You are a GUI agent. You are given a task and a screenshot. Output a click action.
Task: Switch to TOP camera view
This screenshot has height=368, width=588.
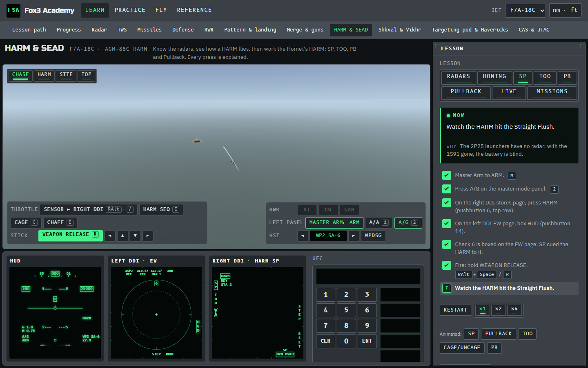click(86, 76)
